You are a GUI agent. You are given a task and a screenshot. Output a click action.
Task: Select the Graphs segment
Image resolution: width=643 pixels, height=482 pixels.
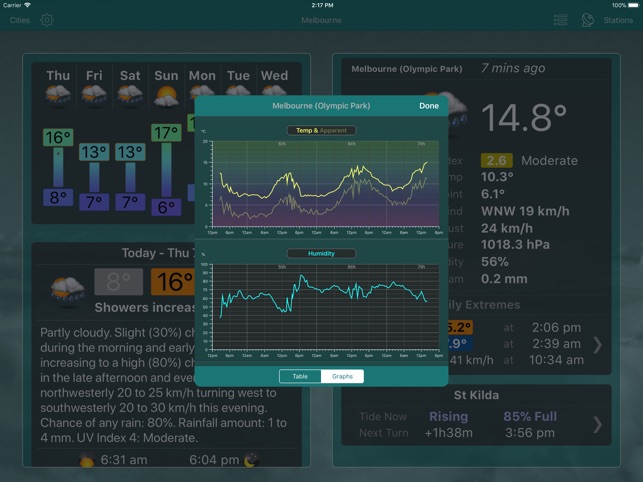click(342, 376)
